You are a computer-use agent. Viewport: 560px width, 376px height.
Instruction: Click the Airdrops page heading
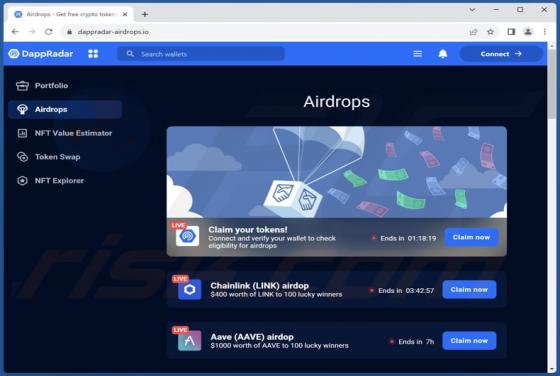[x=336, y=102]
